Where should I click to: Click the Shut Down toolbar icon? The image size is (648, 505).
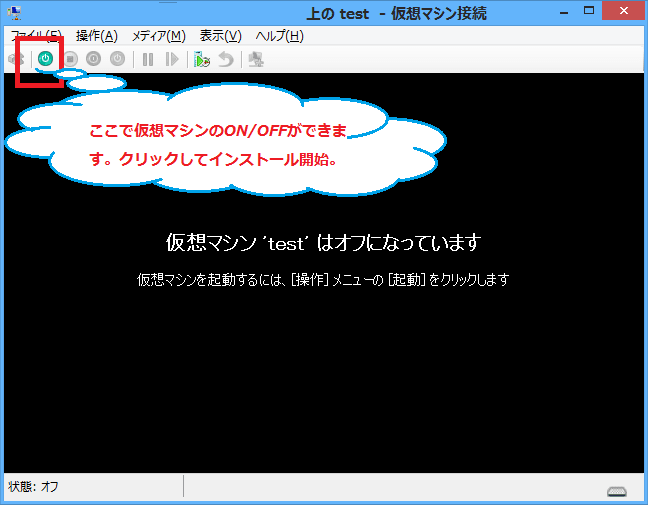coord(94,59)
